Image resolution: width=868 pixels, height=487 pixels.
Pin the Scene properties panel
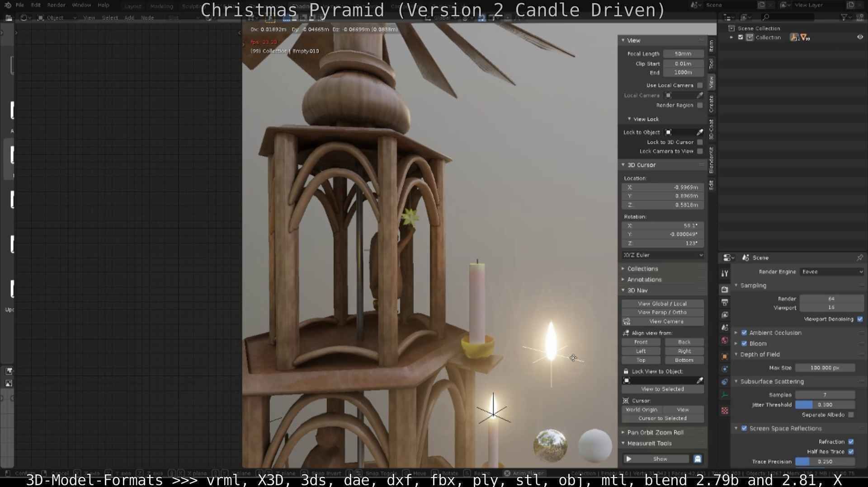[859, 258]
